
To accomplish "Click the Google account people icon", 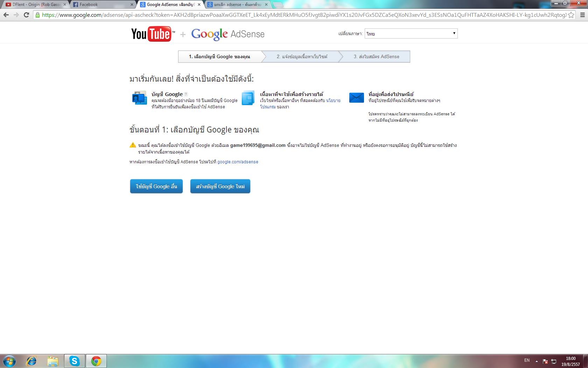I will (x=139, y=98).
